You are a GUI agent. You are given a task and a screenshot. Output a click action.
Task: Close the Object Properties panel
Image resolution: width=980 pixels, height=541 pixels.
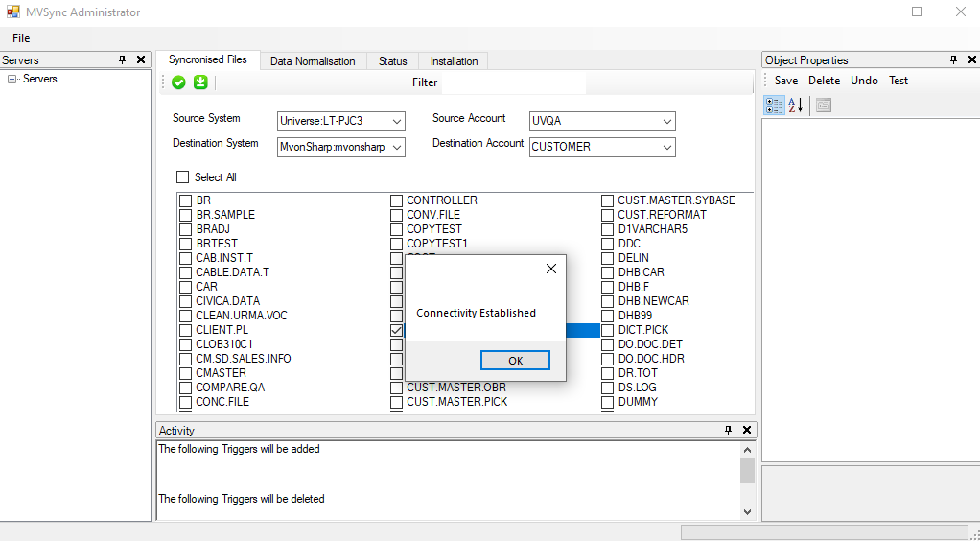coord(972,60)
